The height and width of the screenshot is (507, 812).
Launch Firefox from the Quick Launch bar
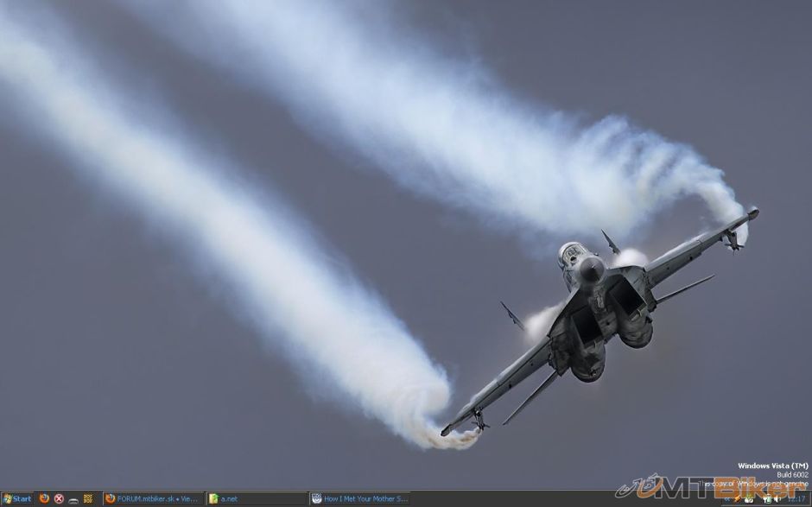click(x=44, y=498)
